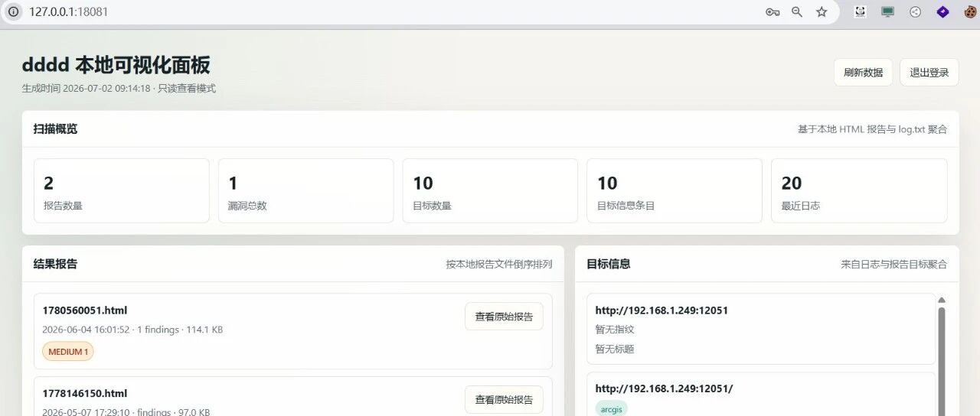Click the 目标信息 section heading
The image size is (980, 416).
(609, 264)
